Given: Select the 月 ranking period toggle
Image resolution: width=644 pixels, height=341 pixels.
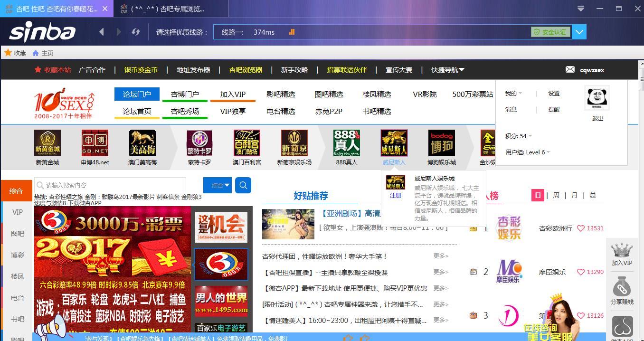Looking at the screenshot, I should pyautogui.click(x=574, y=195).
